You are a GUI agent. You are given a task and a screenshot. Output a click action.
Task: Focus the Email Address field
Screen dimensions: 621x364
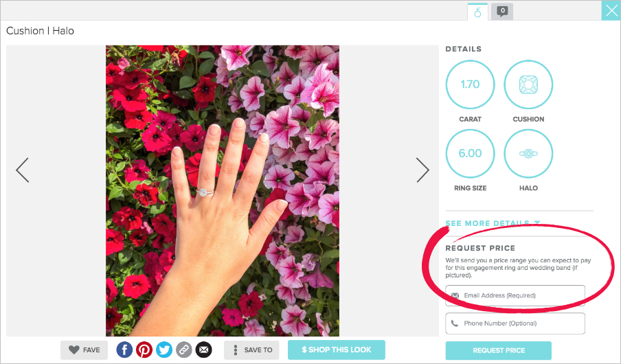click(515, 295)
